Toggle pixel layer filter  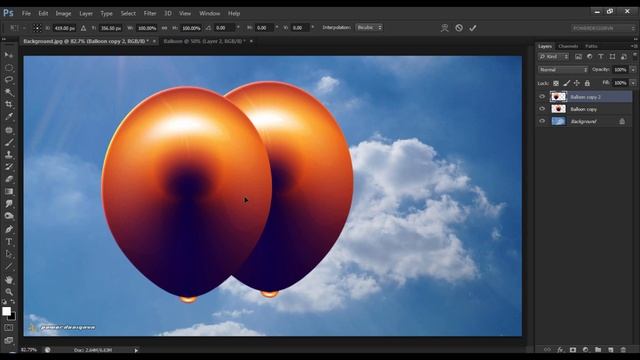click(578, 57)
